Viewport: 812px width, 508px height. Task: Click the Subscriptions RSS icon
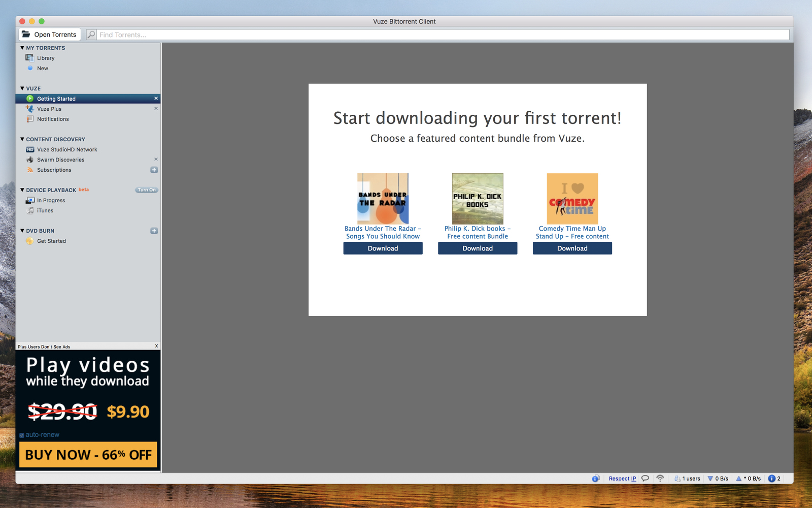point(29,170)
